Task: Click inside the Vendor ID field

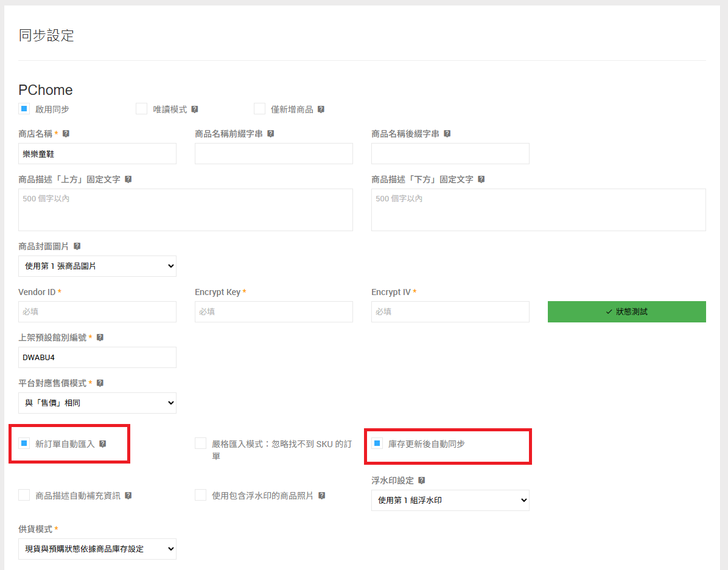Action: (97, 311)
